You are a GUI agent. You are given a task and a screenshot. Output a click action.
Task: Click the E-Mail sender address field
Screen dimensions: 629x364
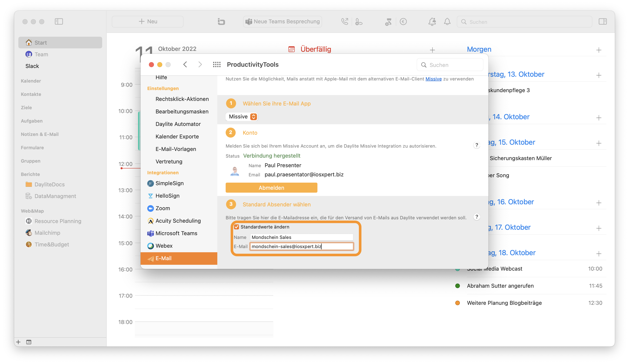(302, 246)
